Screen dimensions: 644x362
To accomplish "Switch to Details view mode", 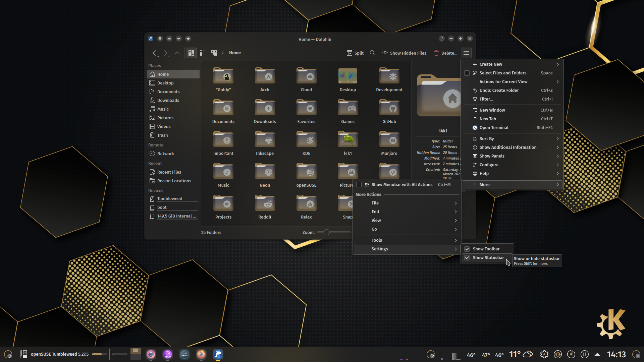I will (x=214, y=53).
